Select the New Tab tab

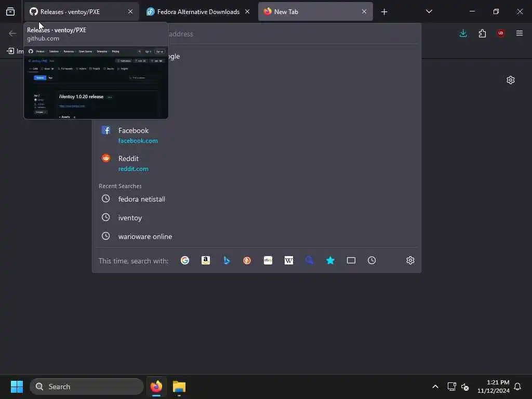pyautogui.click(x=315, y=12)
